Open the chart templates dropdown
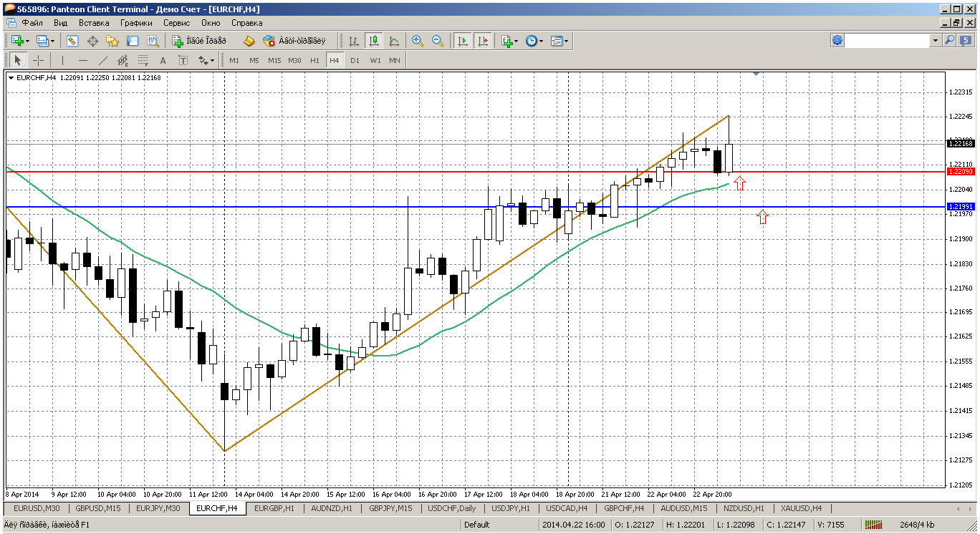 pyautogui.click(x=559, y=41)
